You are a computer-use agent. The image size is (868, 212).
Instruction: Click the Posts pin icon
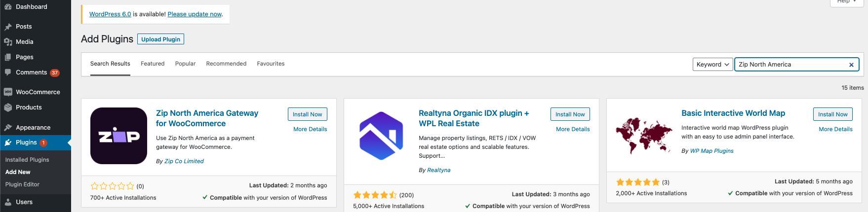tap(8, 27)
